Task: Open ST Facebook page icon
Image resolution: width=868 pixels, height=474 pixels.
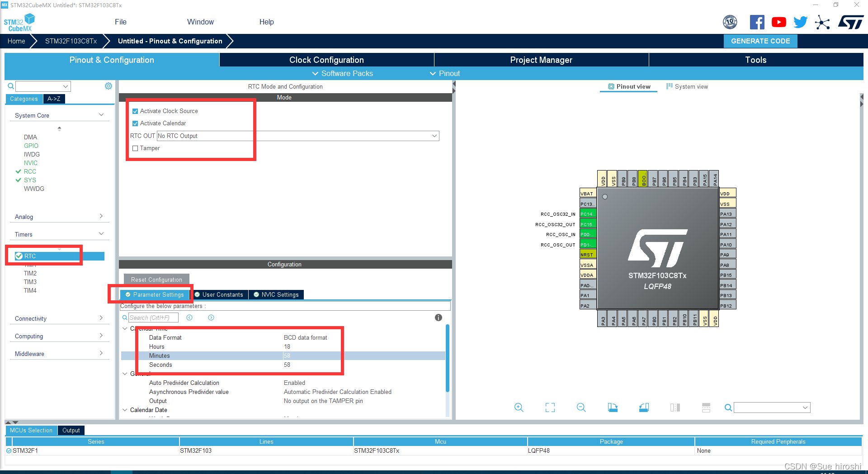Action: pyautogui.click(x=757, y=22)
